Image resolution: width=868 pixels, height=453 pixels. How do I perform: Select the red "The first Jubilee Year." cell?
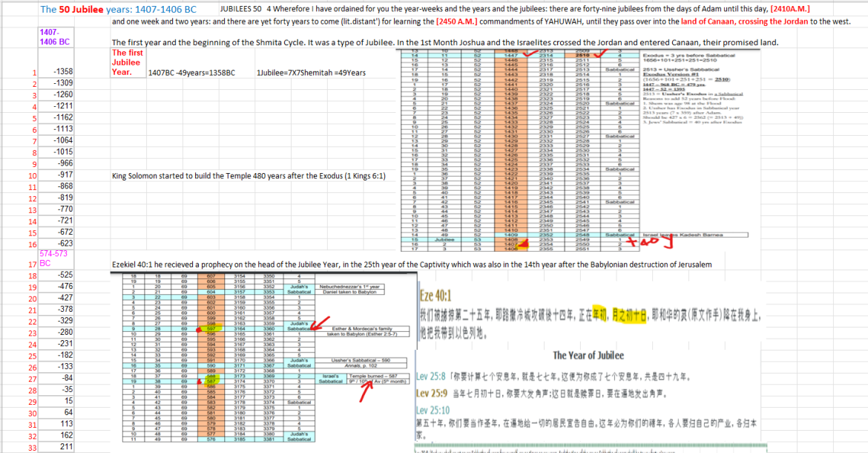pos(127,62)
